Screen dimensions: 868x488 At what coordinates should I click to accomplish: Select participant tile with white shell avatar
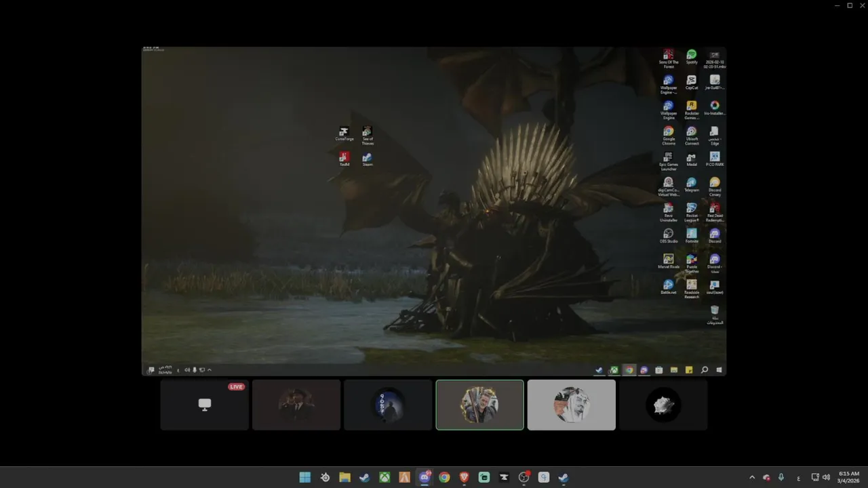pyautogui.click(x=663, y=405)
